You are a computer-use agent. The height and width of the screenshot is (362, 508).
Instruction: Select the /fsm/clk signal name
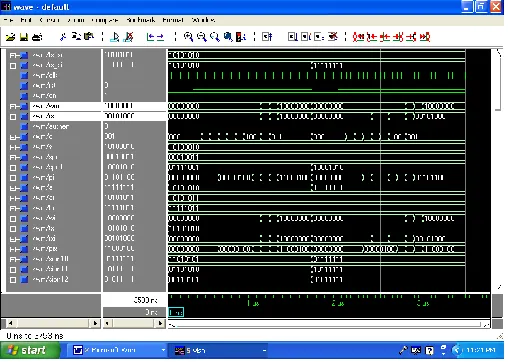[x=45, y=76]
